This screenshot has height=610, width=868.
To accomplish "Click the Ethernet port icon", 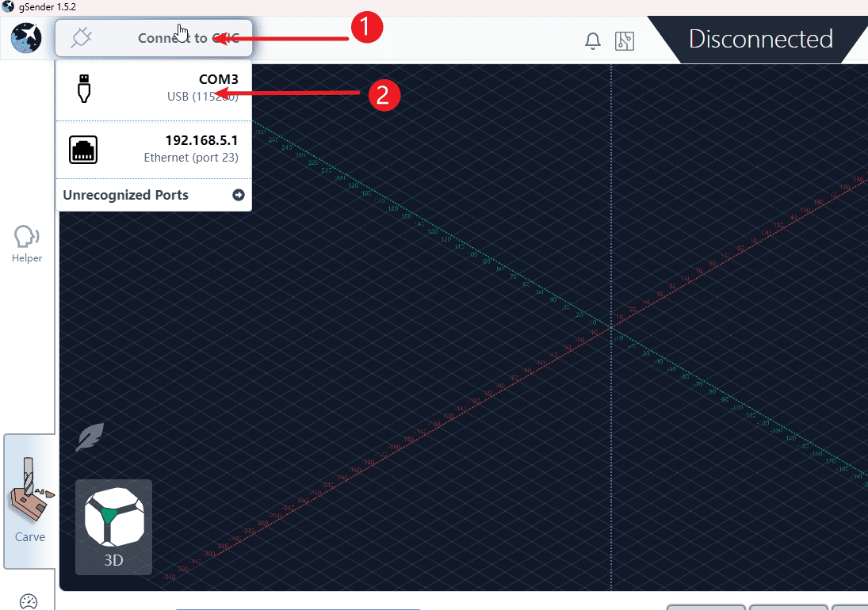I will click(84, 150).
